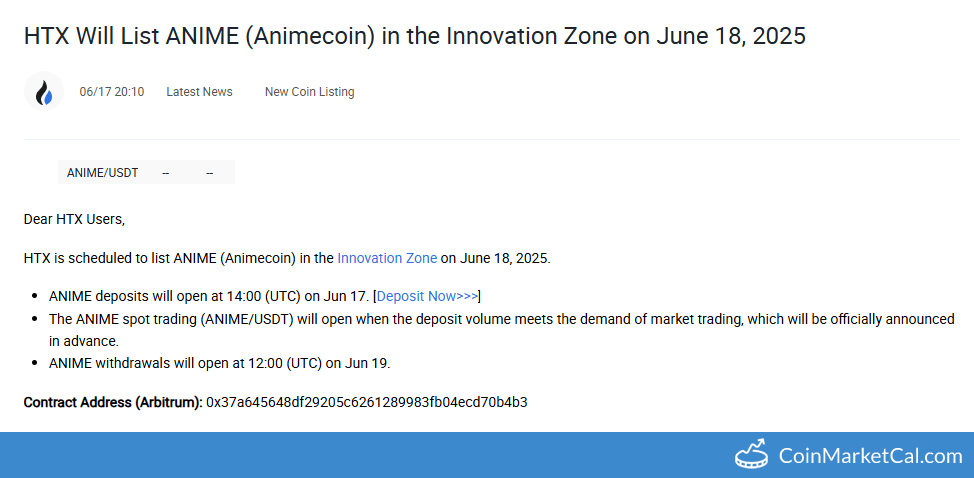This screenshot has height=478, width=974.
Task: Open the Latest News category
Action: pyautogui.click(x=199, y=92)
